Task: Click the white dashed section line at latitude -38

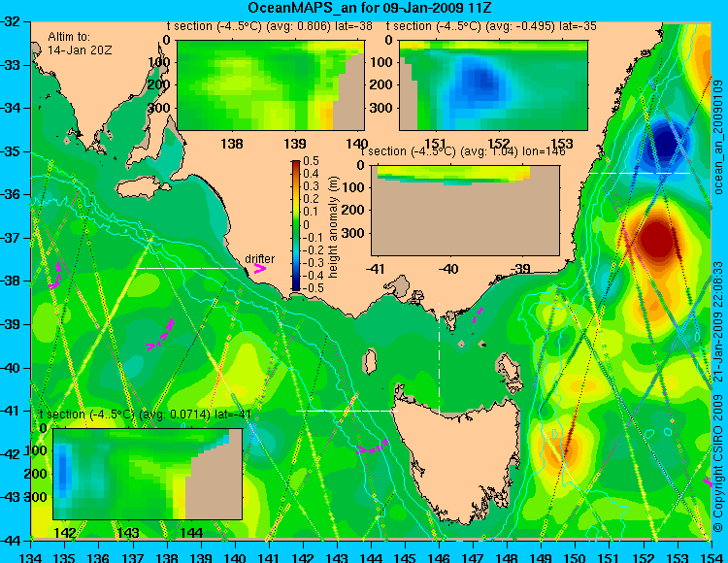Action: coord(186,268)
